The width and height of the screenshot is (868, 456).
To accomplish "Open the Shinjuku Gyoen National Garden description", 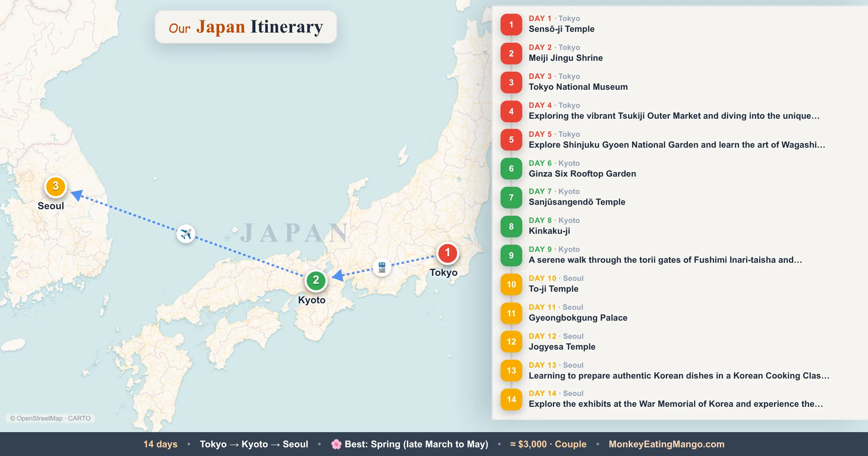I will click(x=677, y=145).
